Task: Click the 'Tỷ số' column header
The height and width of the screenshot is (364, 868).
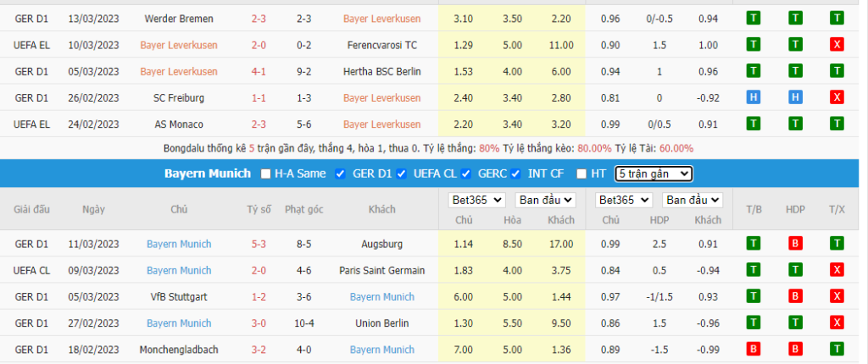Action: tap(259, 209)
